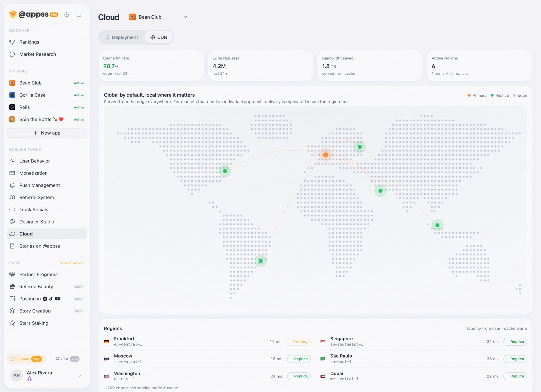Screen dimensions: 541x392
Task: Select the São Paulo sa-east-1 region row
Action: [x=424, y=359]
